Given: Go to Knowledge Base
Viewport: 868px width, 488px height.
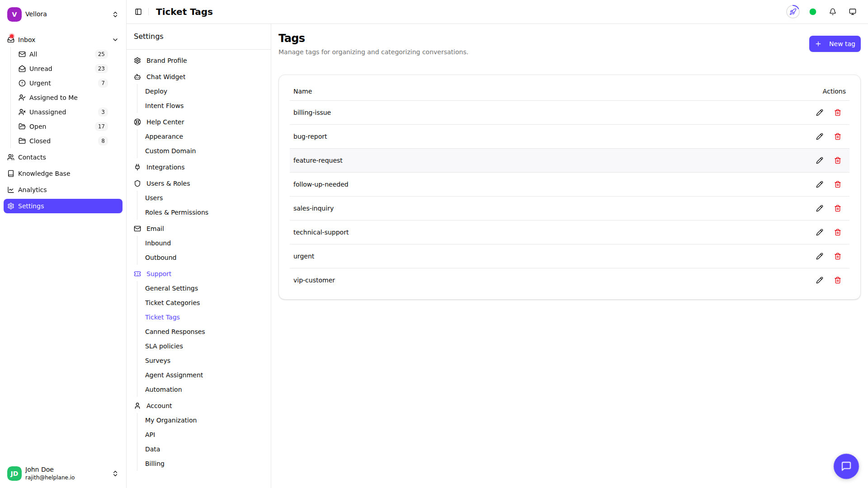Looking at the screenshot, I should click(63, 174).
